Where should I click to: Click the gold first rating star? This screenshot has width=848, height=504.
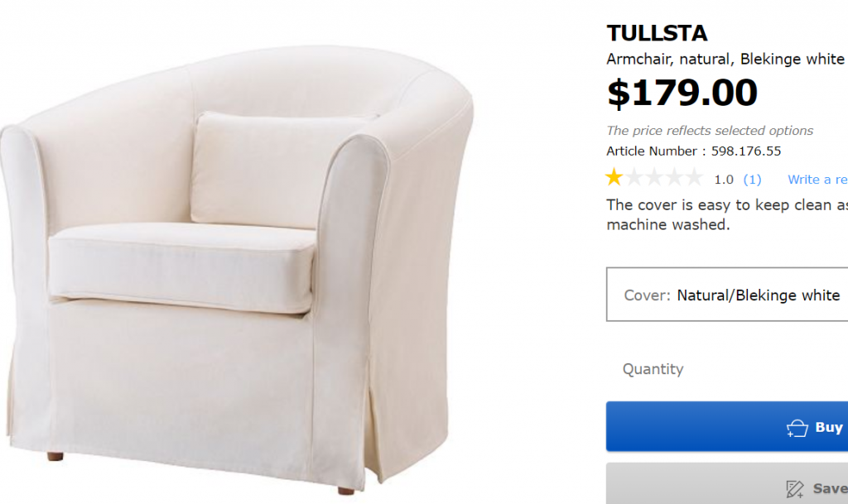tap(614, 177)
